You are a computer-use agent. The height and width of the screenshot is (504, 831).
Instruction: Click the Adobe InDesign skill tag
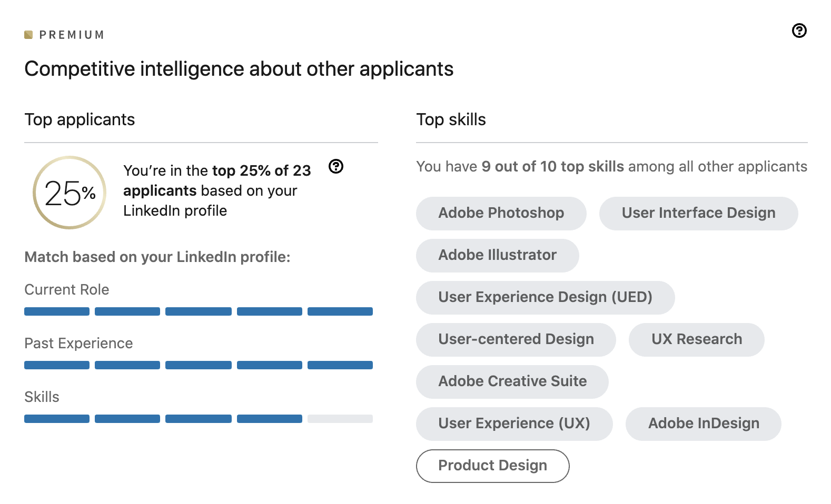(703, 424)
